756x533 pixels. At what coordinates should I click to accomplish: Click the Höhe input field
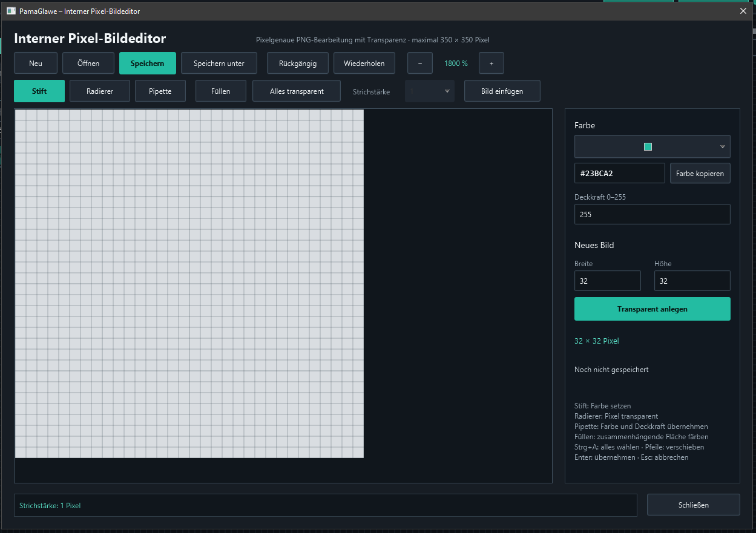[692, 281]
